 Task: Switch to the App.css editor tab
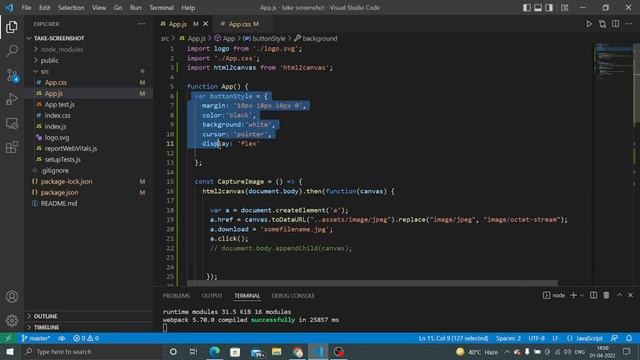click(242, 24)
